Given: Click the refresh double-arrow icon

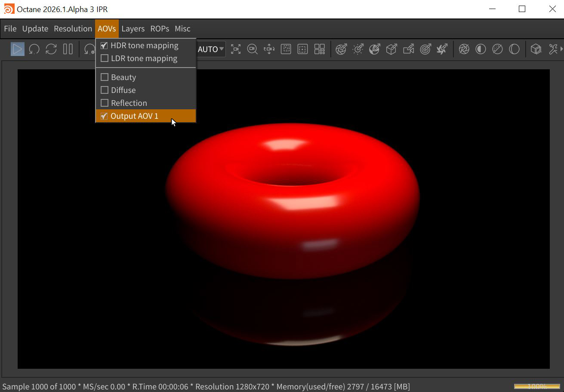Looking at the screenshot, I should 51,49.
